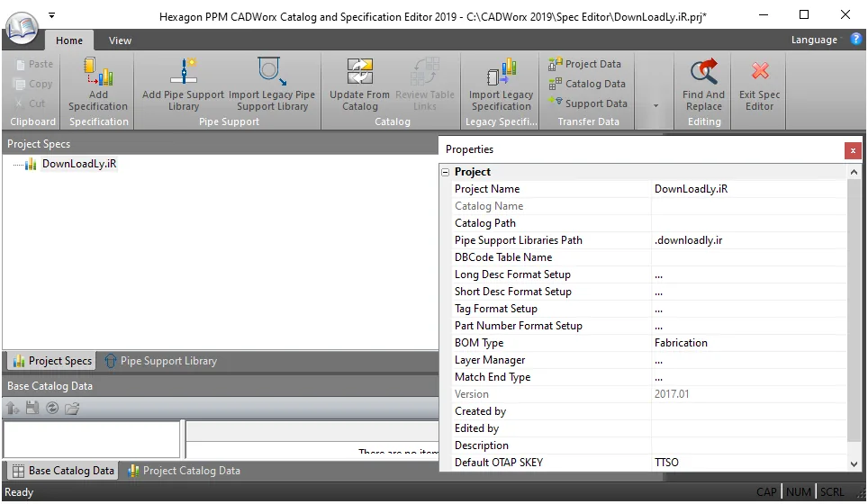Click the Base Catalog refresh icon

coord(52,409)
